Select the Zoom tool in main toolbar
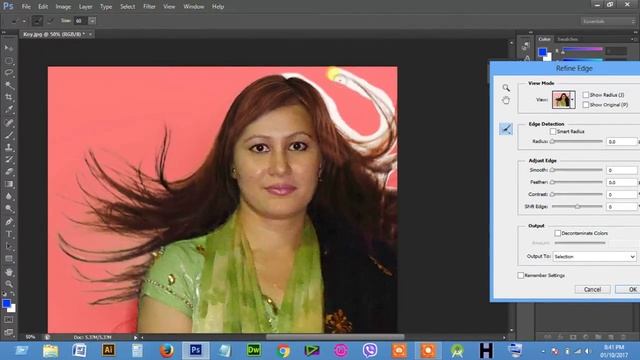Screen dimensions: 640x360 9,284
